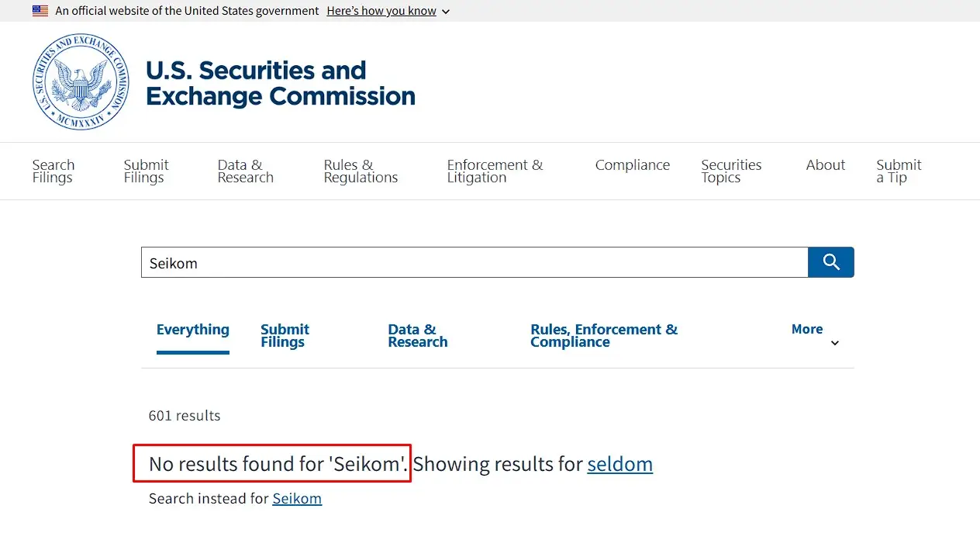Click the magnifying glass search button

point(830,262)
